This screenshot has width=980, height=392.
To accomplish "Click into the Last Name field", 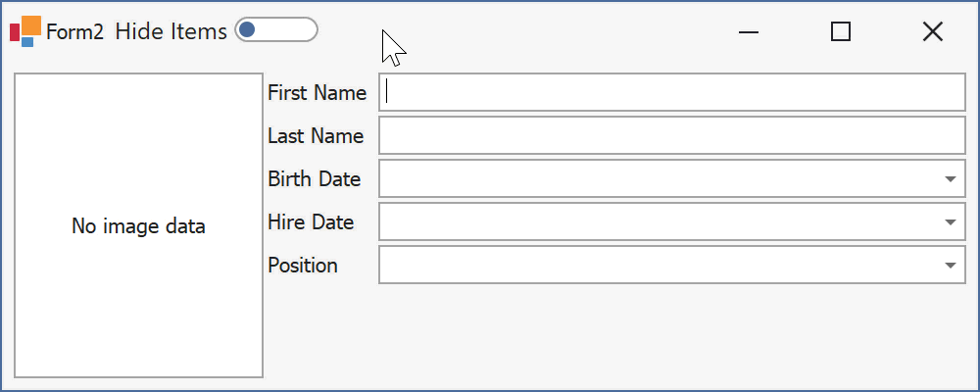I will click(x=672, y=135).
